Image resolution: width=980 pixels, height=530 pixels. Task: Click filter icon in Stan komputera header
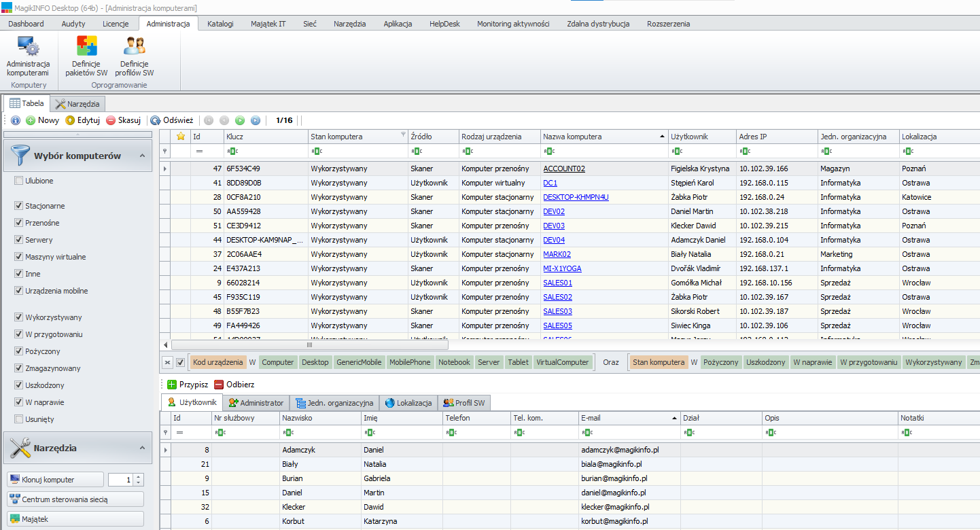pos(403,135)
